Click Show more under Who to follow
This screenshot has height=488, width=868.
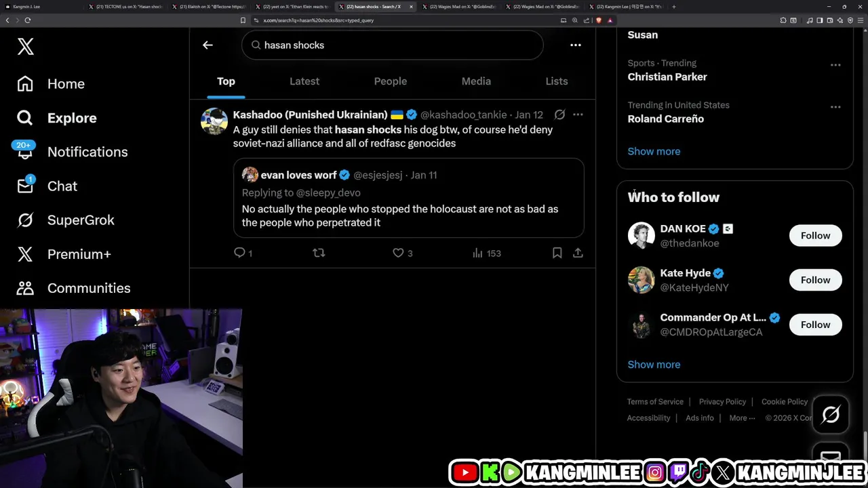tap(654, 365)
